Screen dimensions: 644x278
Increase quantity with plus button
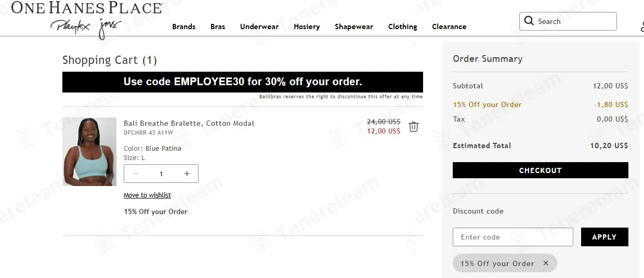tap(187, 174)
